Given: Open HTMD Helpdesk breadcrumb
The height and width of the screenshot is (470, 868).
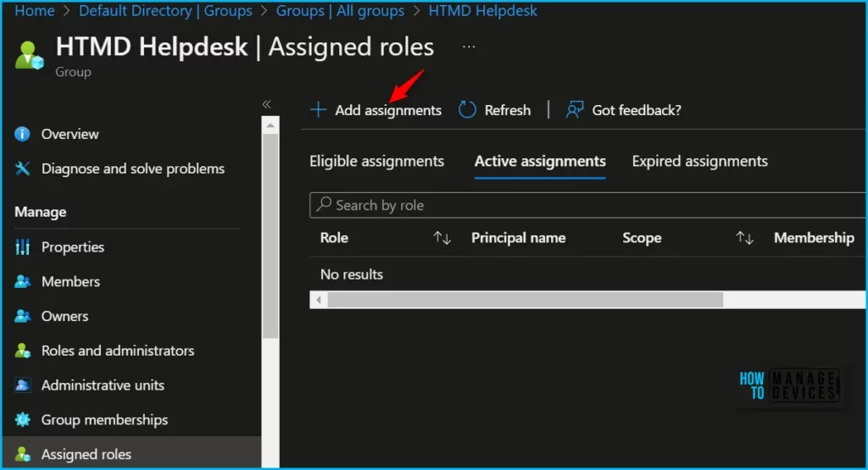Looking at the screenshot, I should 482,10.
